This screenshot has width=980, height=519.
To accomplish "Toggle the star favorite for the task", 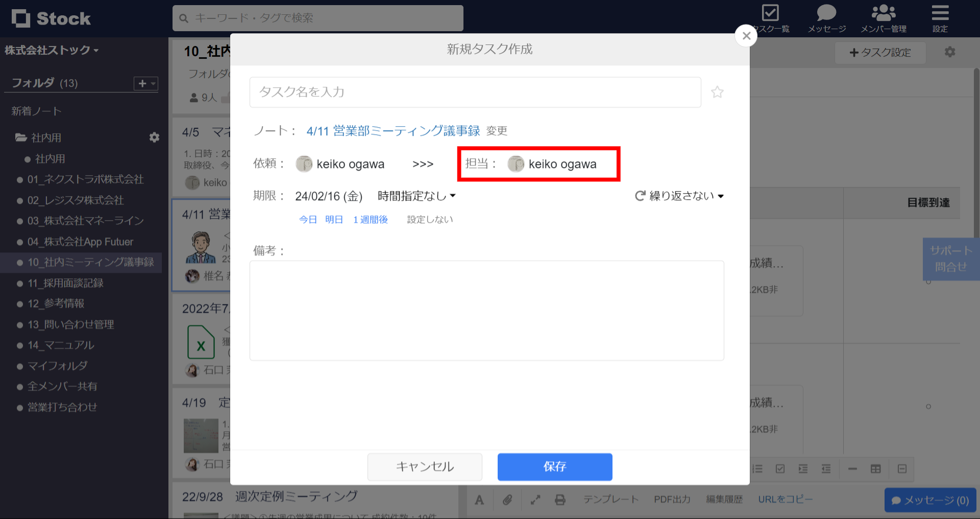I will (717, 92).
